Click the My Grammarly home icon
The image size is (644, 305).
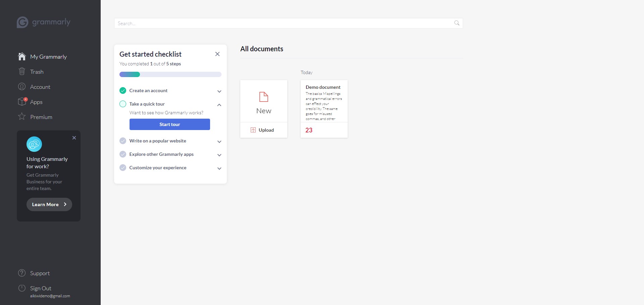coord(22,56)
